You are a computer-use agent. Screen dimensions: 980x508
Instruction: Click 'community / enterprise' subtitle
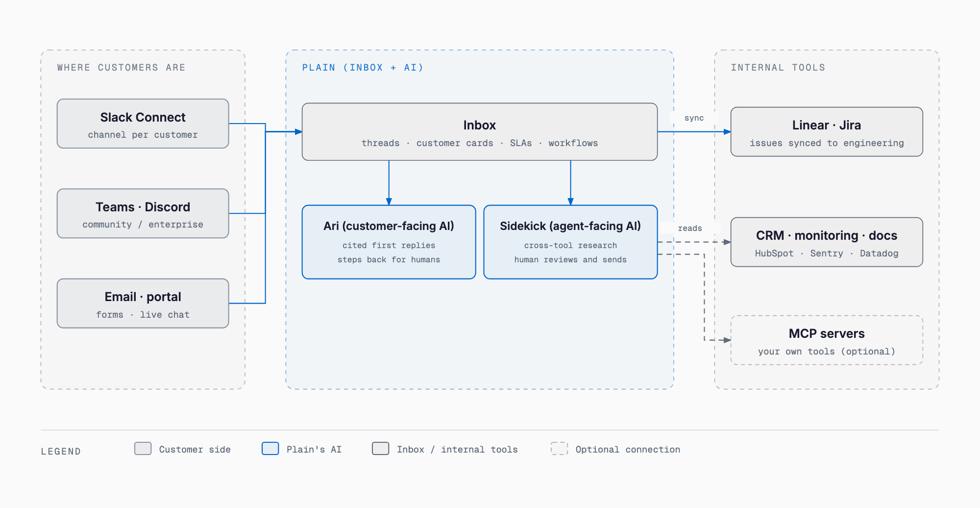point(143,225)
